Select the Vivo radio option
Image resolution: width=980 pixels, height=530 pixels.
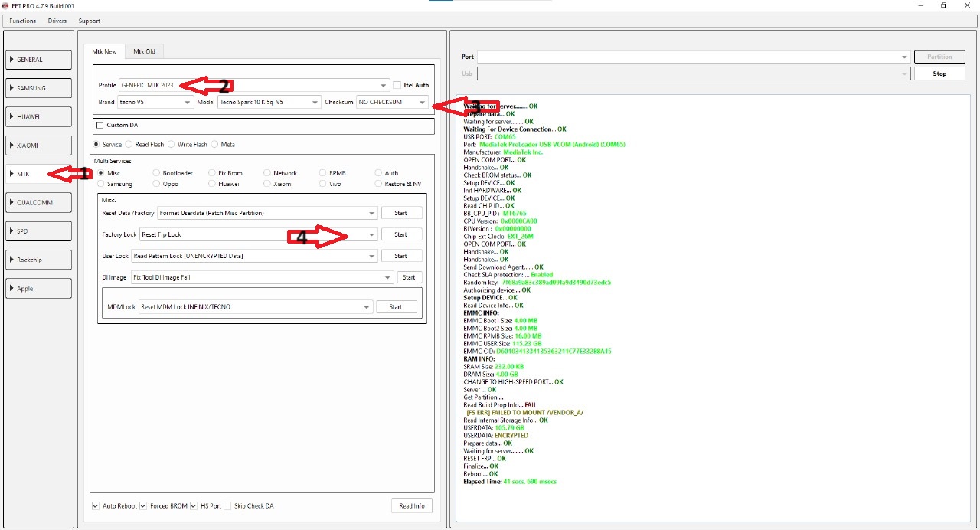323,184
